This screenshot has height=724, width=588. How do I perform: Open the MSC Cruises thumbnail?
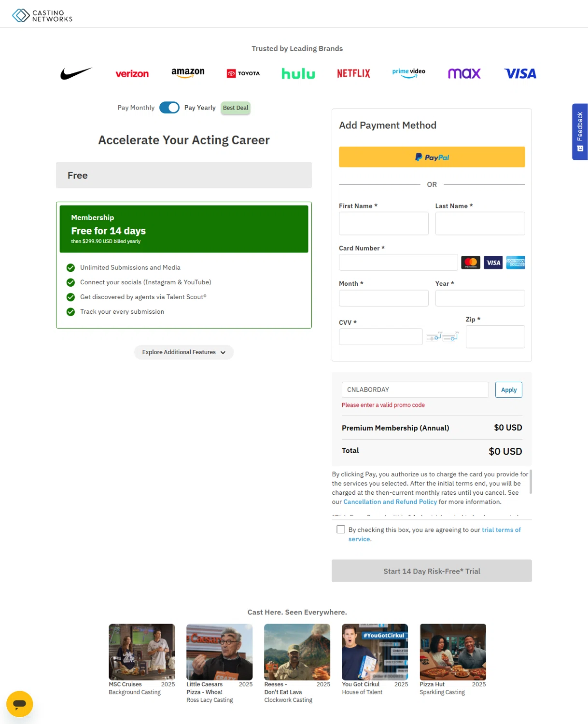click(142, 652)
